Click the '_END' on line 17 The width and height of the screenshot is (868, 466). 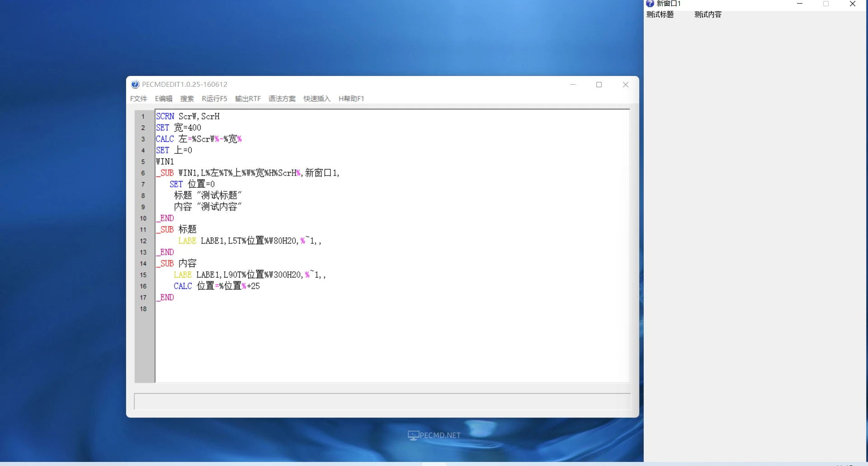165,297
